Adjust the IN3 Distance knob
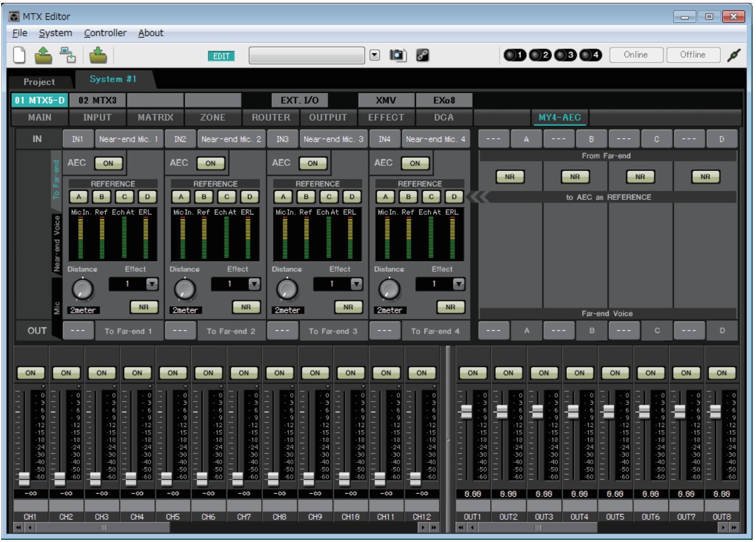 coord(287,289)
